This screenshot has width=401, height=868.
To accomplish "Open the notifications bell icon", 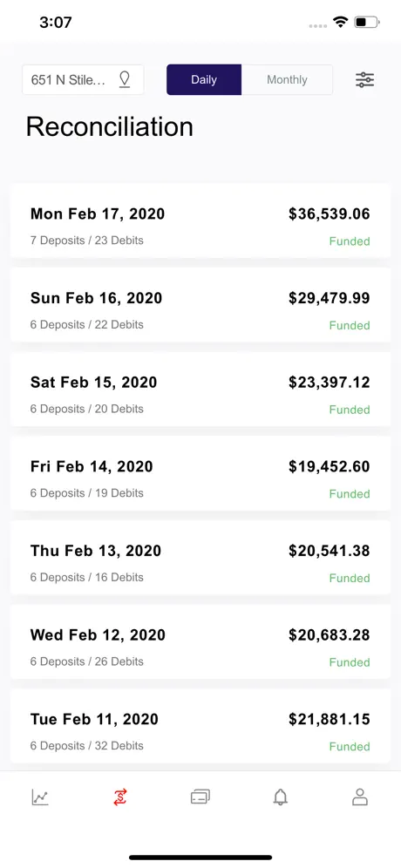I will [x=281, y=797].
